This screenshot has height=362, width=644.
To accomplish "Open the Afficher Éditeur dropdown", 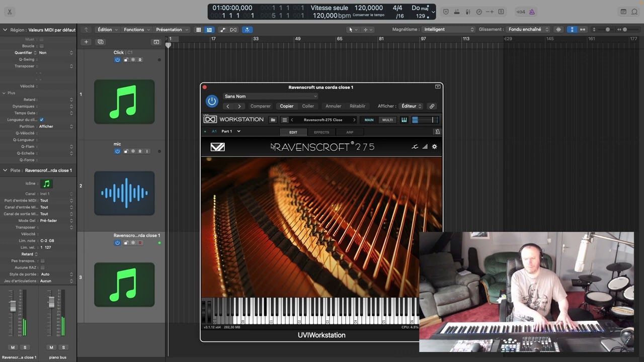I will (x=411, y=106).
